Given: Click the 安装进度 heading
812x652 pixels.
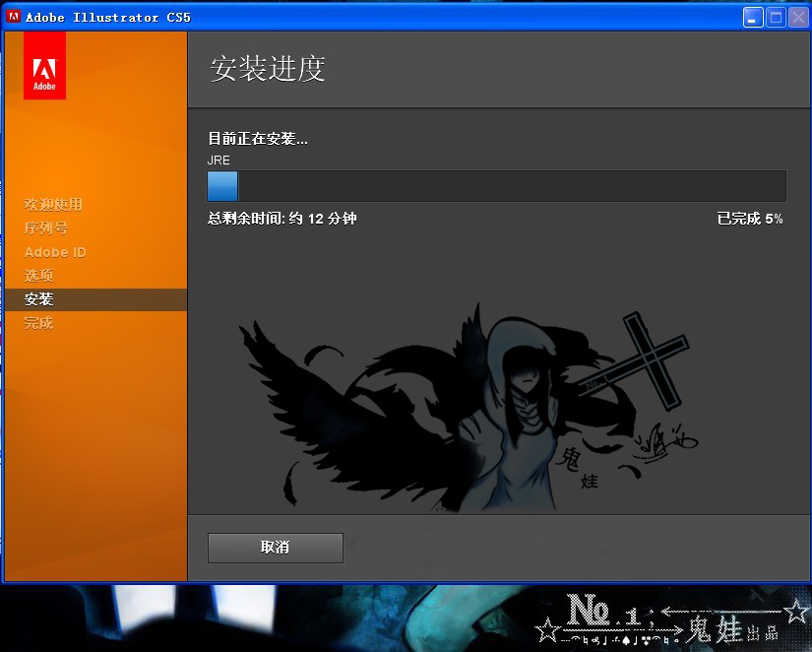Looking at the screenshot, I should coord(268,68).
